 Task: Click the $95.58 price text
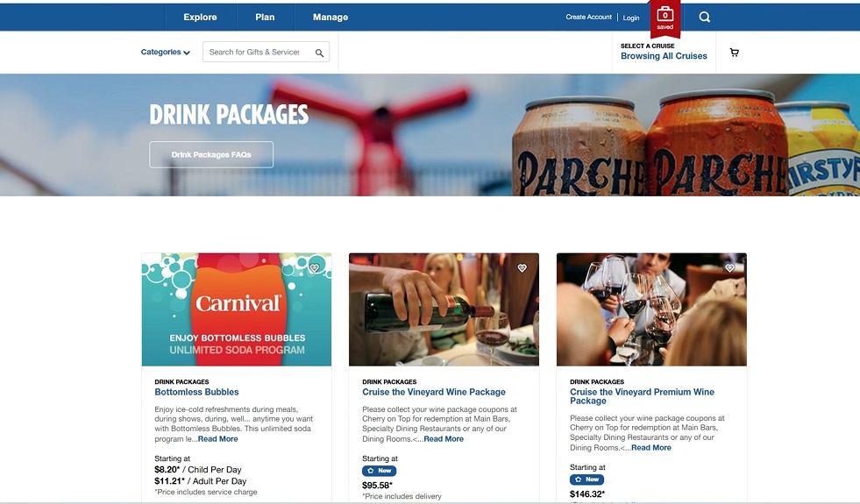[377, 486]
